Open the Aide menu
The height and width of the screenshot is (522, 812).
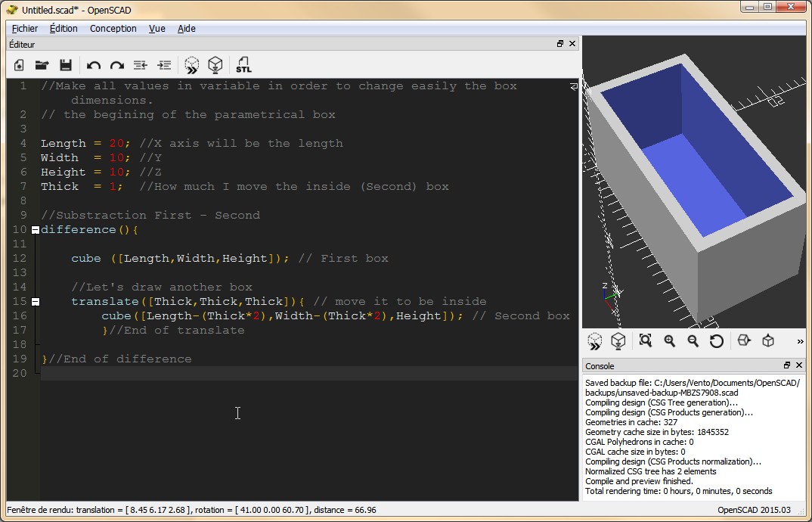coord(187,29)
